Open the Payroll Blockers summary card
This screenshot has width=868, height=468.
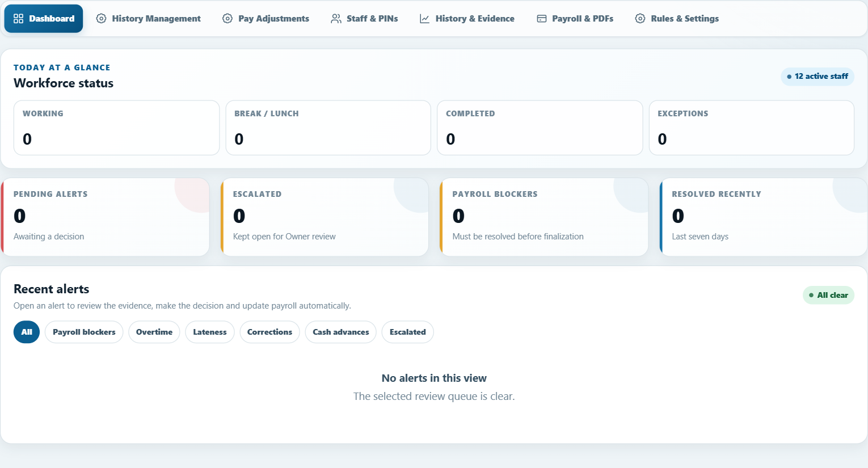[544, 217]
